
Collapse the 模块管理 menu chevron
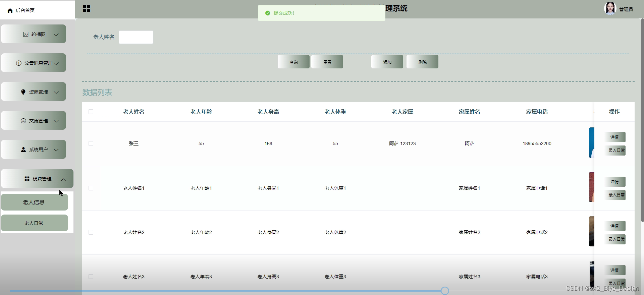click(x=63, y=179)
